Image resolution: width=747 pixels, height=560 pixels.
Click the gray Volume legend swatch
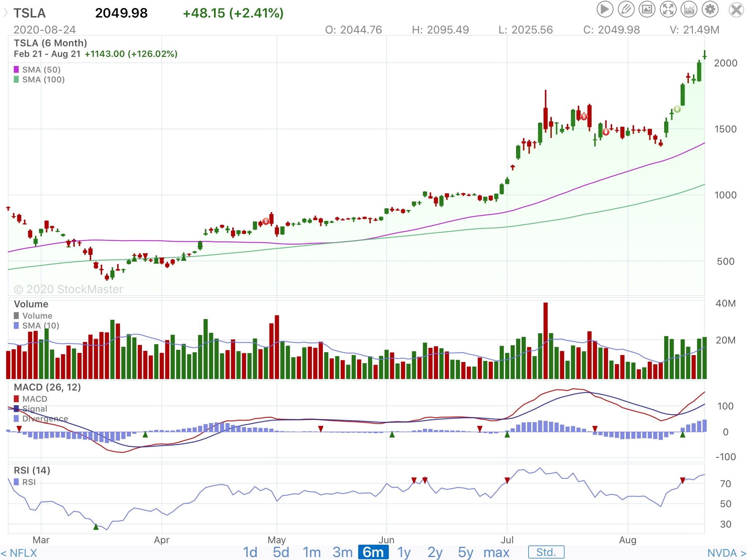click(x=16, y=315)
